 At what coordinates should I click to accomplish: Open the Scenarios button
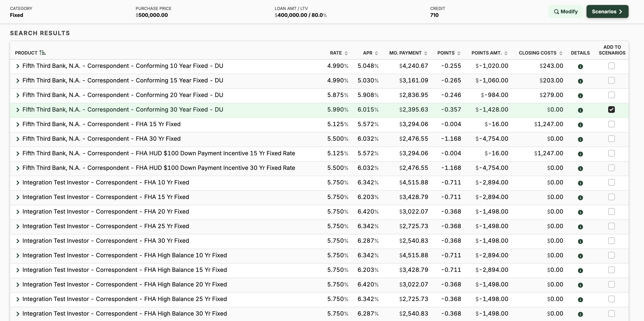[x=607, y=11]
